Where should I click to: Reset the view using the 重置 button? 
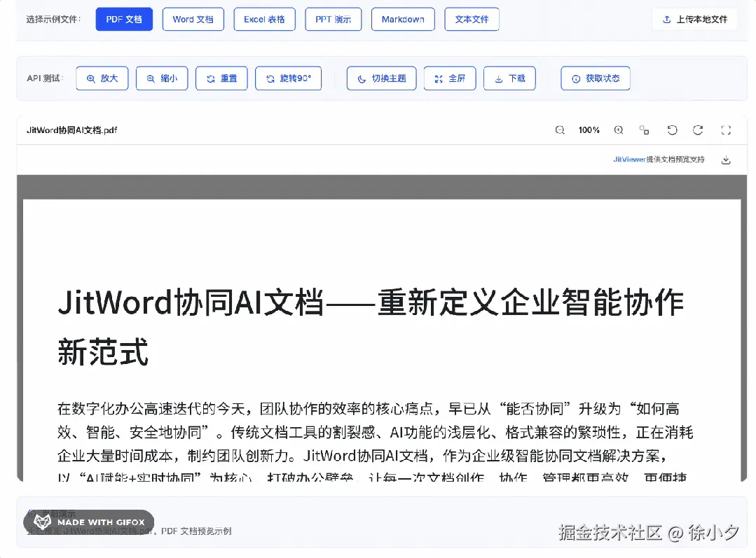tap(221, 78)
